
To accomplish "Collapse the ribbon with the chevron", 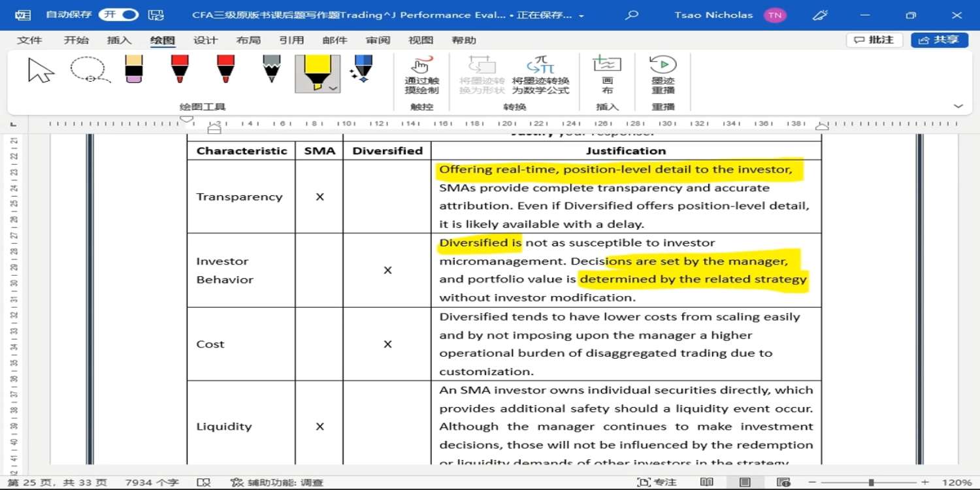I will click(958, 106).
